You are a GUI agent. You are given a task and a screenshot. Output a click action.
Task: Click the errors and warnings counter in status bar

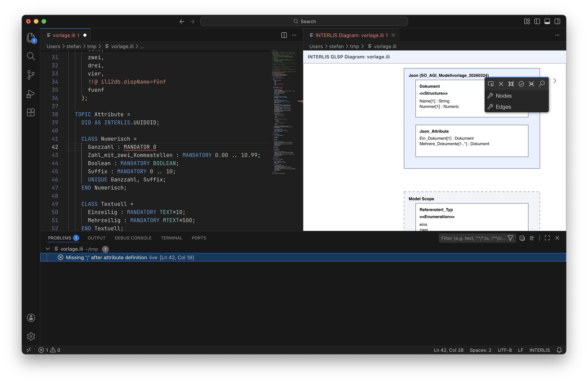click(x=49, y=350)
